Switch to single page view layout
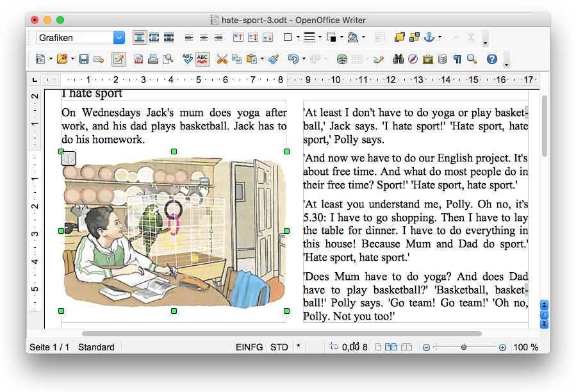Image resolution: width=576 pixels, height=392 pixels. tap(378, 347)
